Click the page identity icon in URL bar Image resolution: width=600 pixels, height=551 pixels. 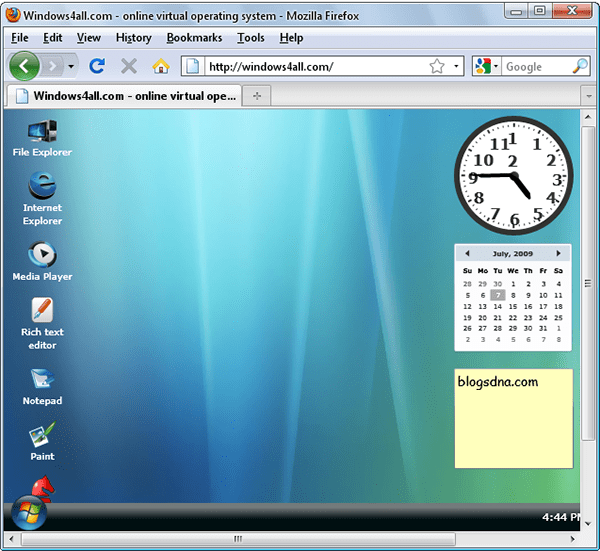193,66
